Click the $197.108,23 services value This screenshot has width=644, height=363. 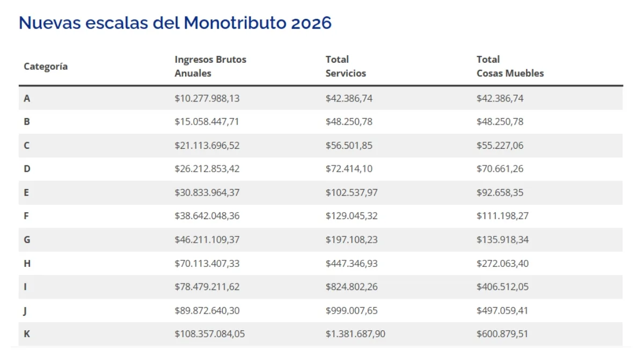click(352, 239)
